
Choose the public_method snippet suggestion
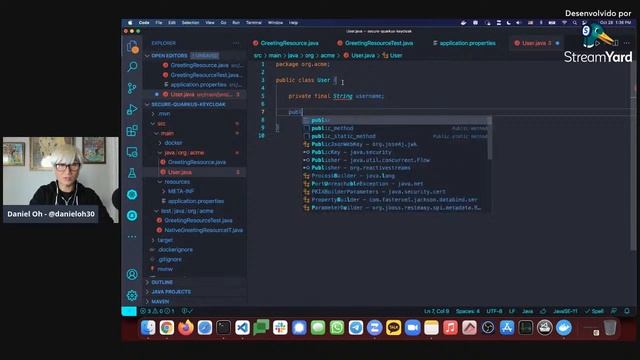pos(396,128)
